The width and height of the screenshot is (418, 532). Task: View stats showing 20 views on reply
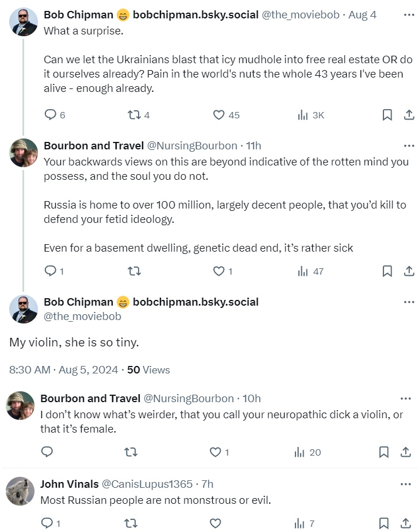click(x=308, y=452)
